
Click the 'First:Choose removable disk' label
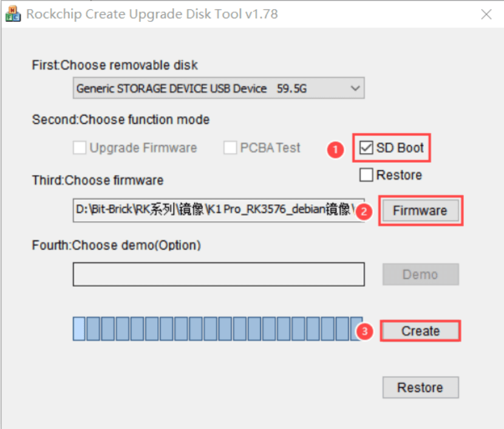115,65
